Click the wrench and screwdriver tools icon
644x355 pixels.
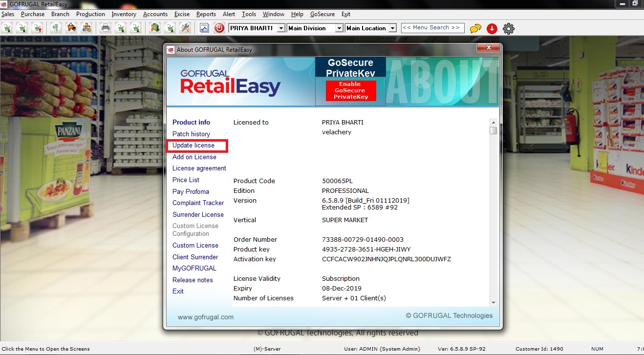click(x=185, y=28)
